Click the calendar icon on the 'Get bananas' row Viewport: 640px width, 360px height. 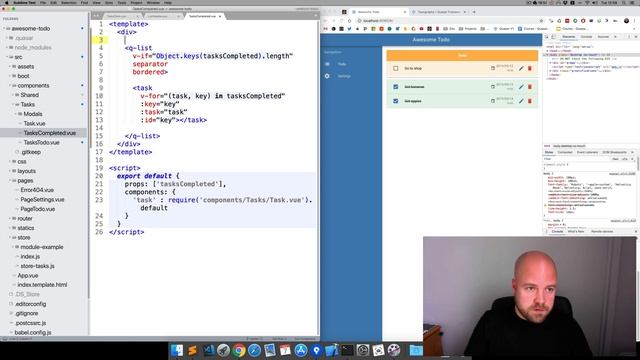click(x=493, y=87)
